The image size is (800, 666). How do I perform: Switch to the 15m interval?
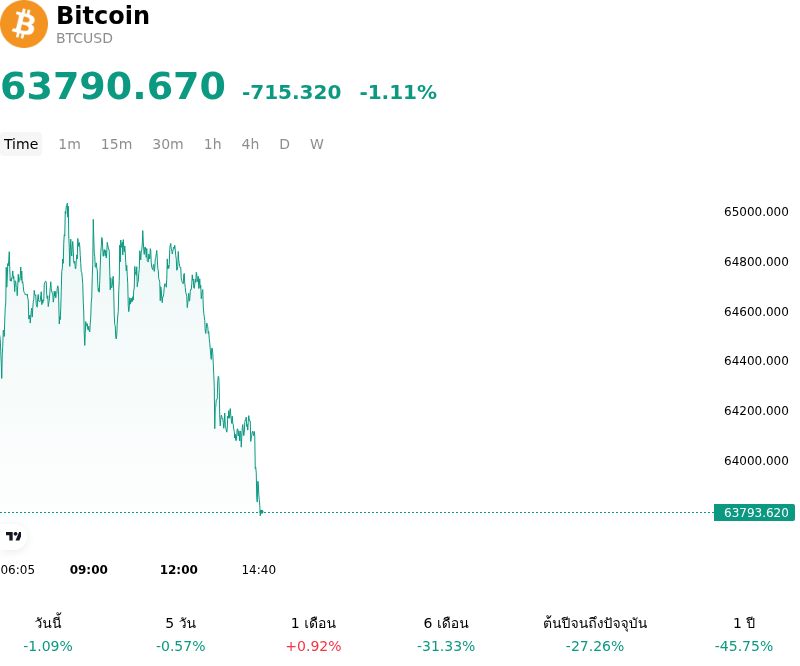tap(116, 144)
